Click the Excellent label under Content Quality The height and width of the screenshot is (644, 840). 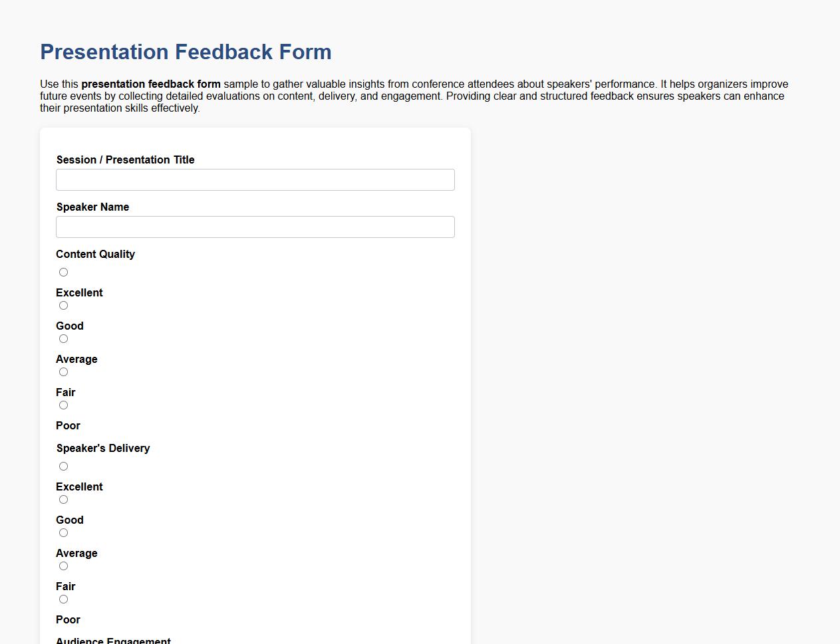[79, 292]
